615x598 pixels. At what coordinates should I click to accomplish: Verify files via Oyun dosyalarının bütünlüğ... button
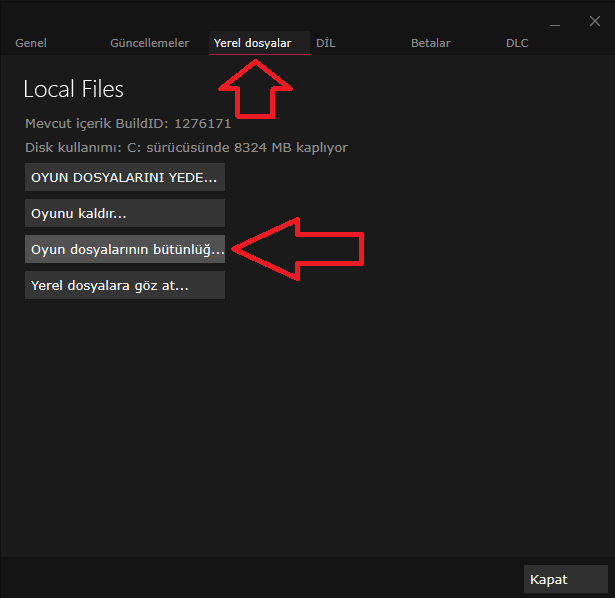click(x=124, y=249)
